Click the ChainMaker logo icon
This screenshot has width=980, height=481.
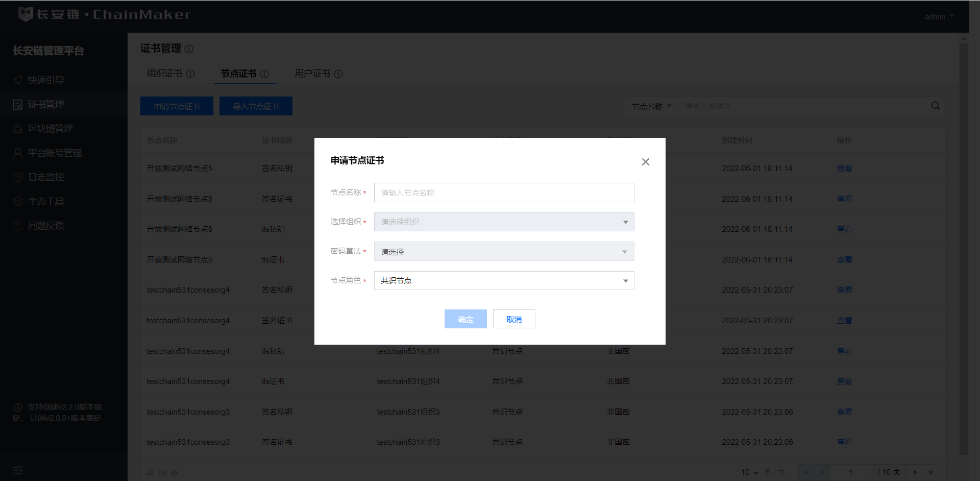[x=26, y=14]
